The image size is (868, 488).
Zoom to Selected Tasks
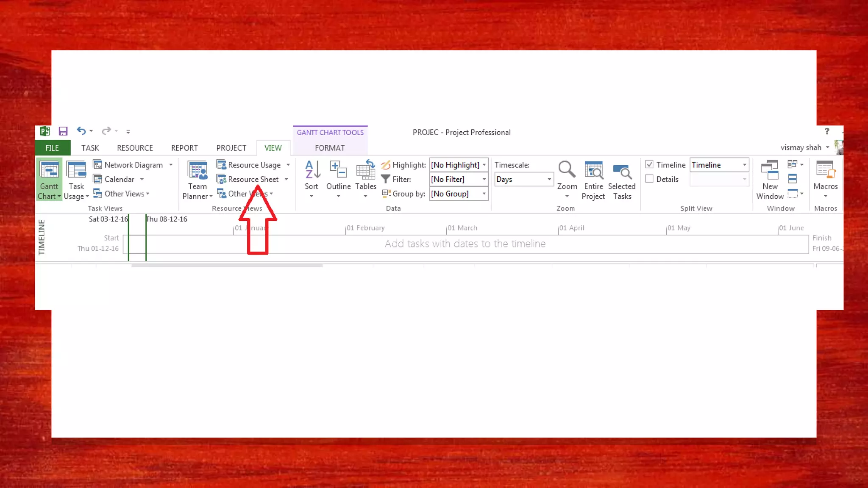[622, 171]
